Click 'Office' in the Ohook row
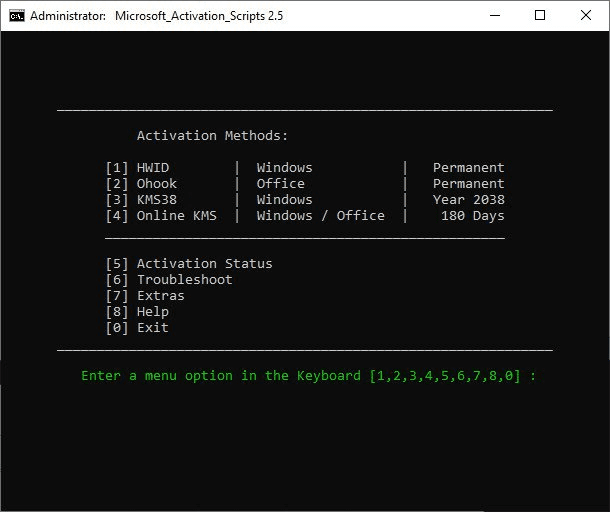 pos(280,184)
